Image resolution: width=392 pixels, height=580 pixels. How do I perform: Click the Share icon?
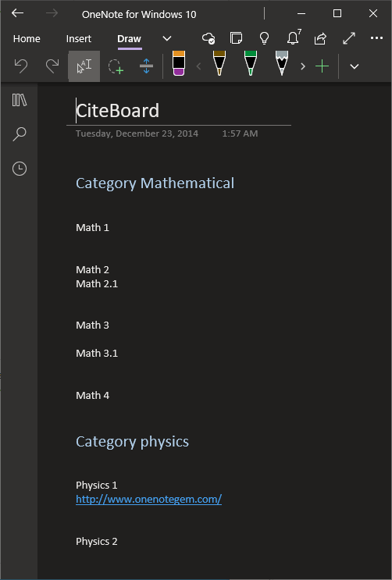point(321,38)
